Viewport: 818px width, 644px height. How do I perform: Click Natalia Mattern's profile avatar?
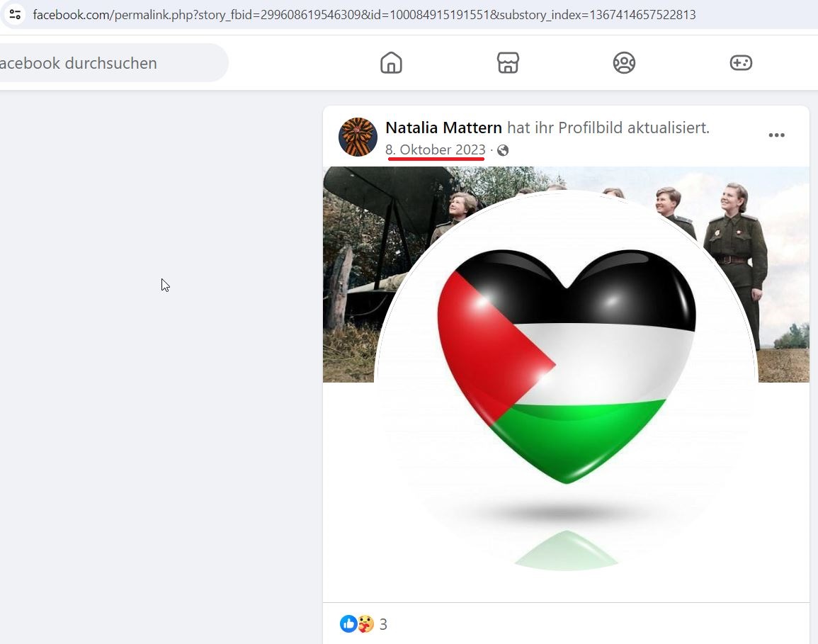(x=358, y=137)
